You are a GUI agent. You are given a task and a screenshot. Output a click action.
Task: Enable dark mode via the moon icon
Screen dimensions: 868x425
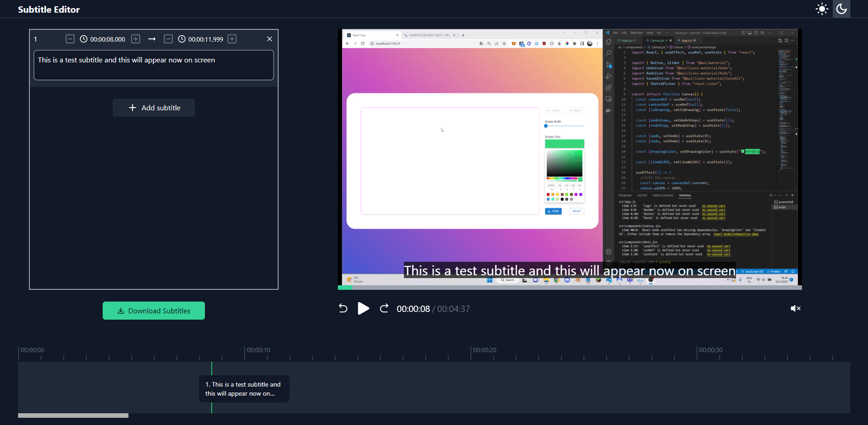point(841,9)
